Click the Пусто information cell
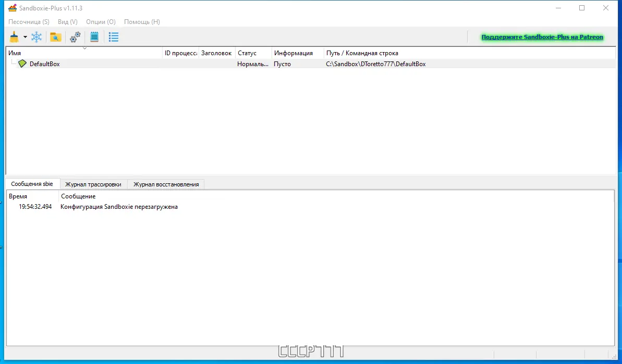 pyautogui.click(x=282, y=64)
